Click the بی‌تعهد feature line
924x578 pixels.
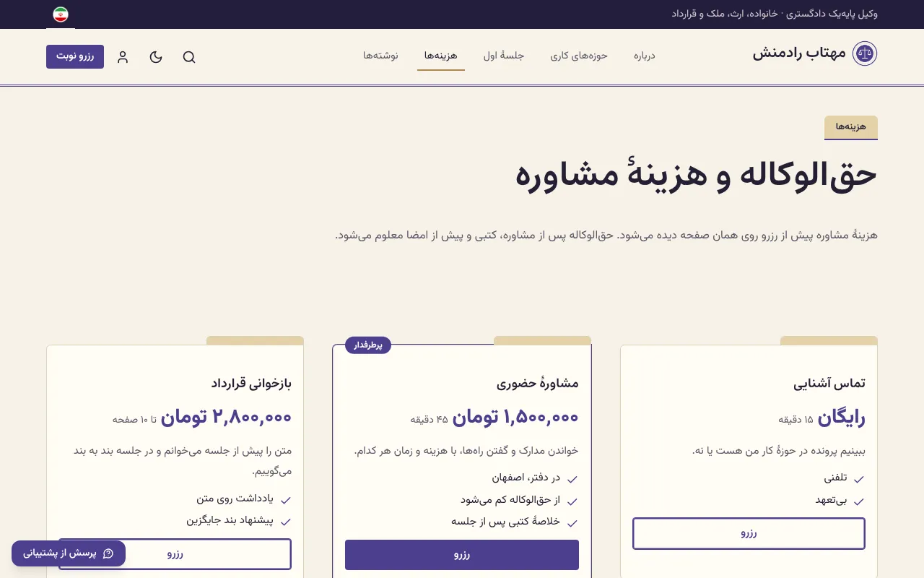point(831,500)
